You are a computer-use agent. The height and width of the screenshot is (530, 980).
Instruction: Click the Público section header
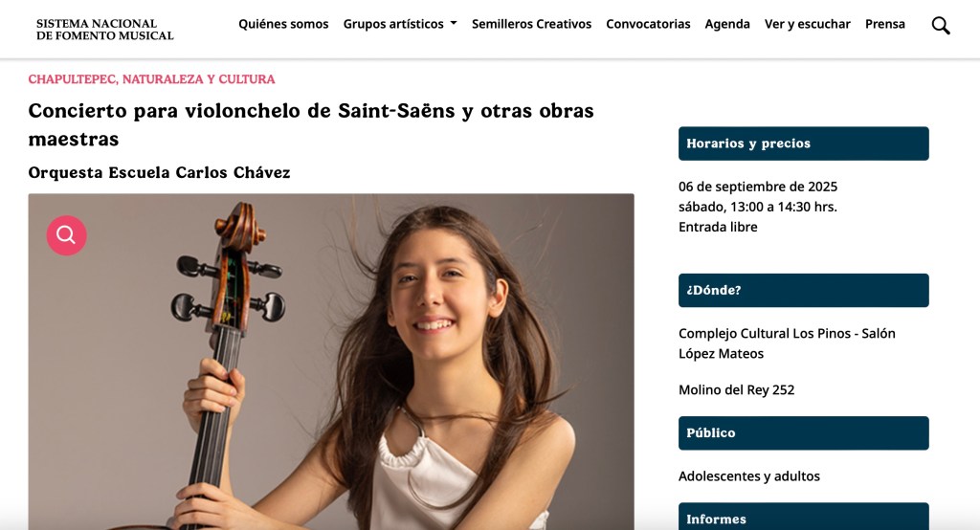(x=804, y=432)
